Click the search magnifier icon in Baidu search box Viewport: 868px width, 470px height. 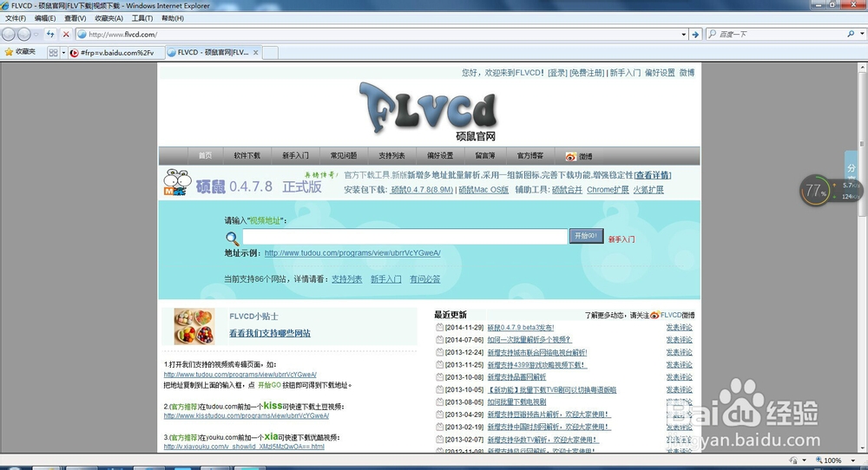pos(851,35)
